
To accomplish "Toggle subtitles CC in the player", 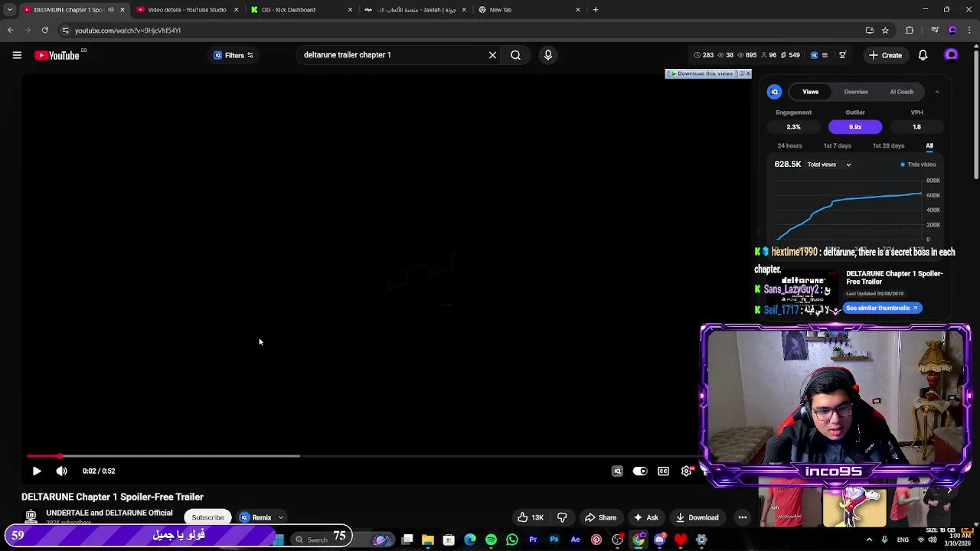I will click(663, 471).
